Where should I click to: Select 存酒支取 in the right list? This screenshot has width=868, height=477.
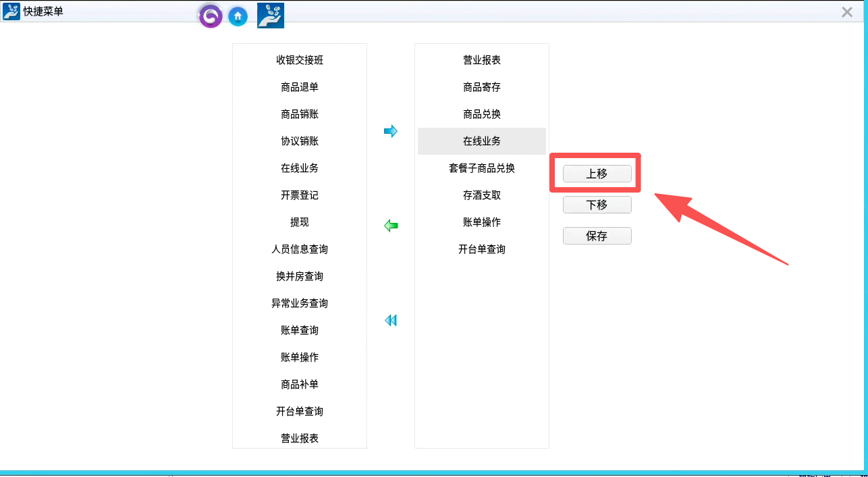pos(481,195)
